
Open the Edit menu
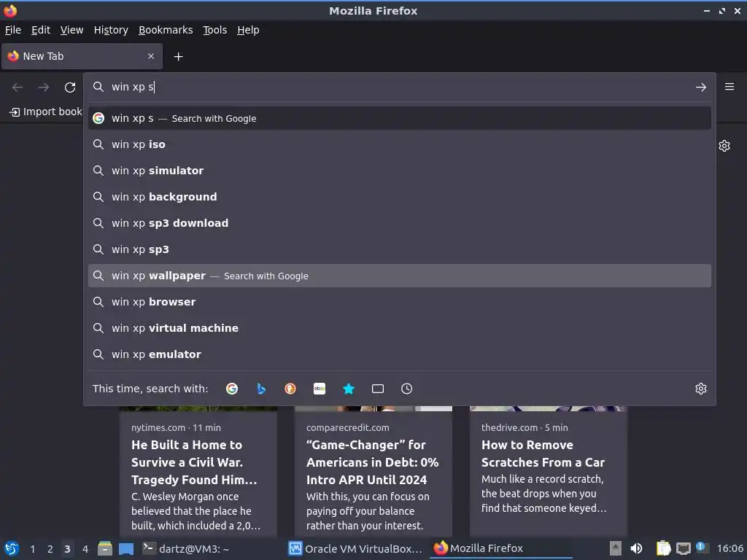click(x=41, y=30)
